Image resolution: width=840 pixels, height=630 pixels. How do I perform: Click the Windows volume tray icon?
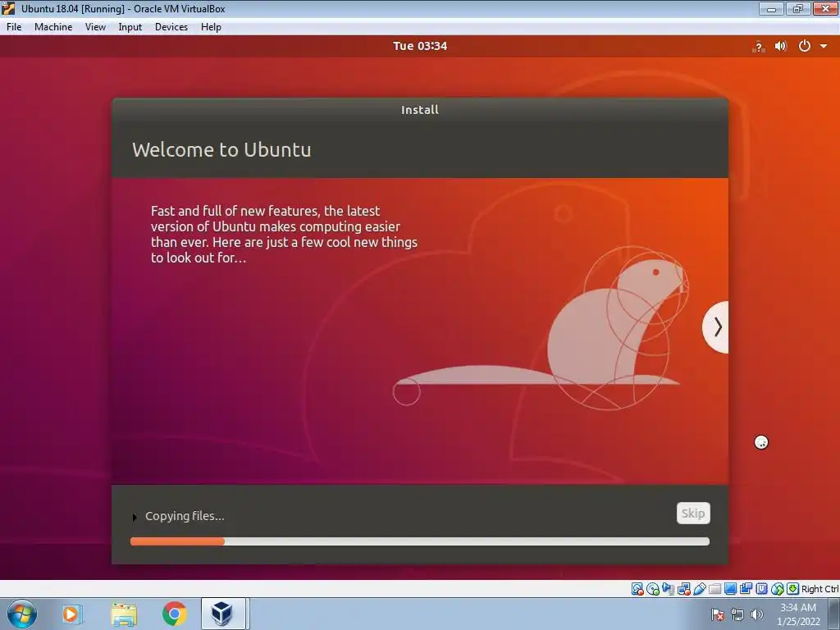(x=757, y=614)
